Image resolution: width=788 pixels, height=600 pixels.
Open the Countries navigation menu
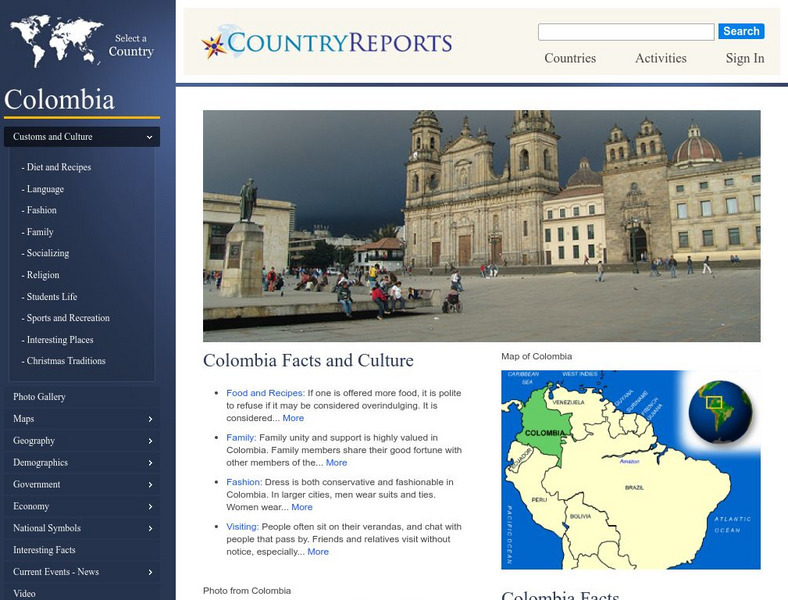pos(570,58)
